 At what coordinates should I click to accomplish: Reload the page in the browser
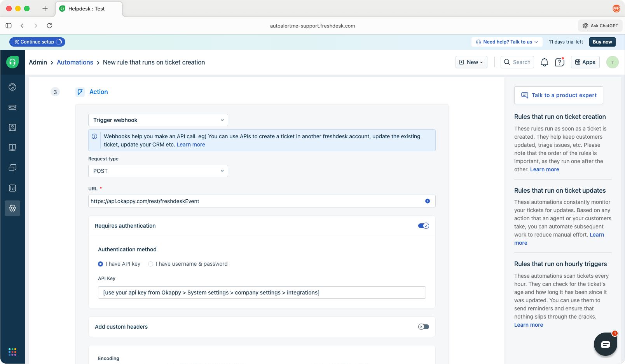coord(49,26)
